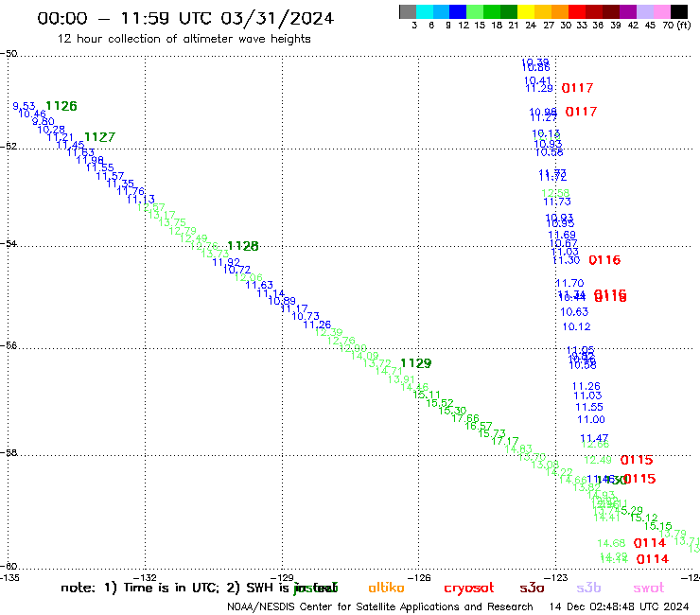Screen dimensions: 700x615
Task: Select the green pass time label 1128
Action: [x=243, y=246]
